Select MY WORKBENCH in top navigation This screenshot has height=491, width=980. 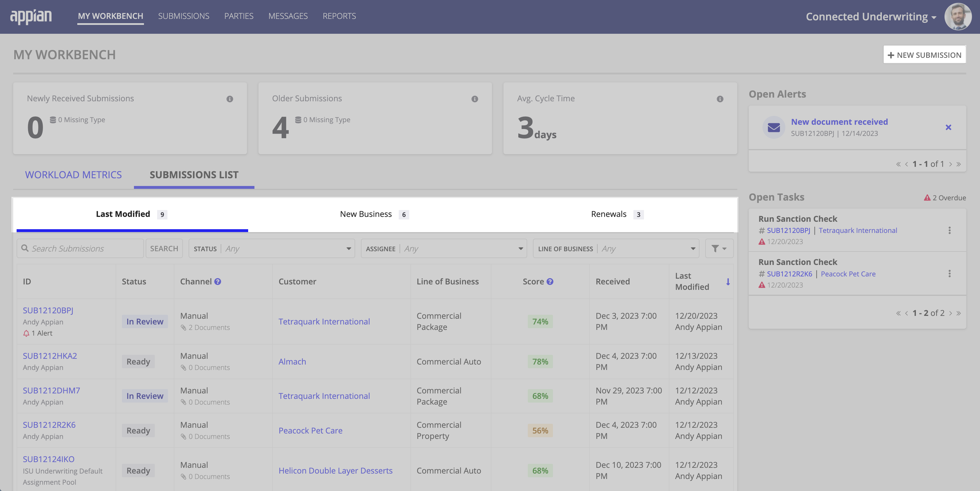[x=110, y=16]
